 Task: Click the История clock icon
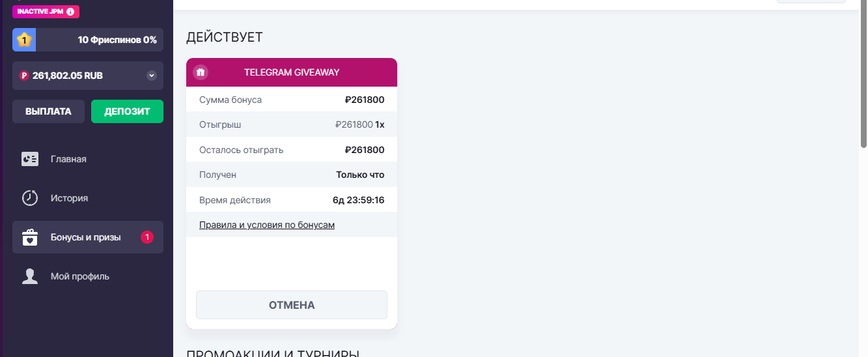click(30, 198)
